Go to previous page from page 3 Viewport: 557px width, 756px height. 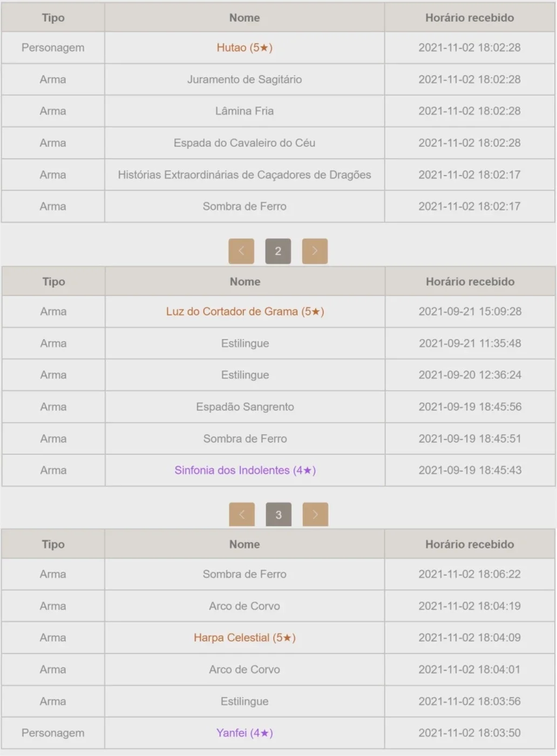pos(242,515)
